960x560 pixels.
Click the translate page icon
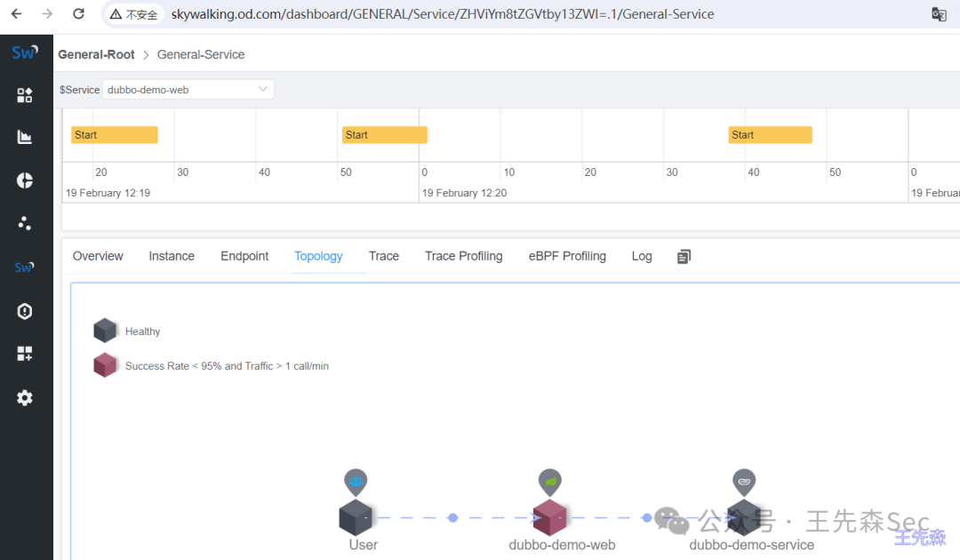pyautogui.click(x=939, y=14)
